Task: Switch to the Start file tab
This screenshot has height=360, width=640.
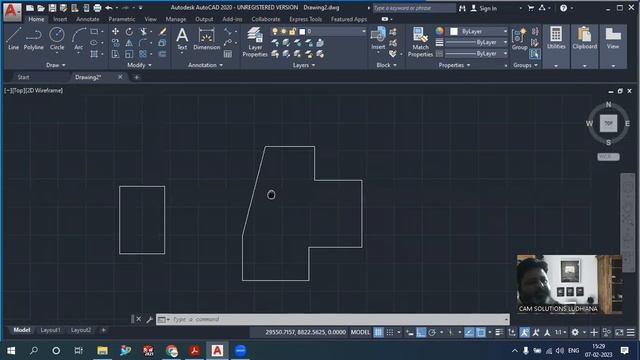Action: [23, 77]
